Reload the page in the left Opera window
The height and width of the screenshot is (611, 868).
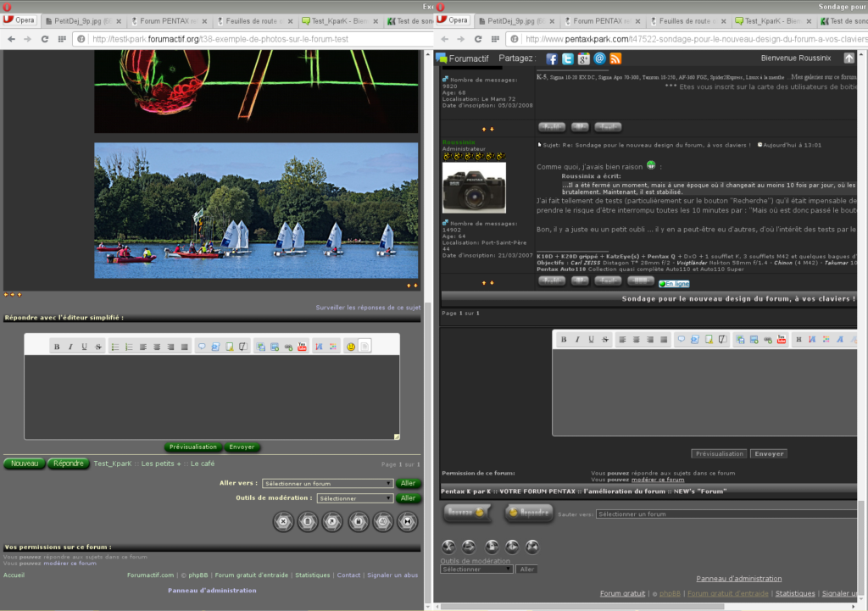tap(45, 39)
